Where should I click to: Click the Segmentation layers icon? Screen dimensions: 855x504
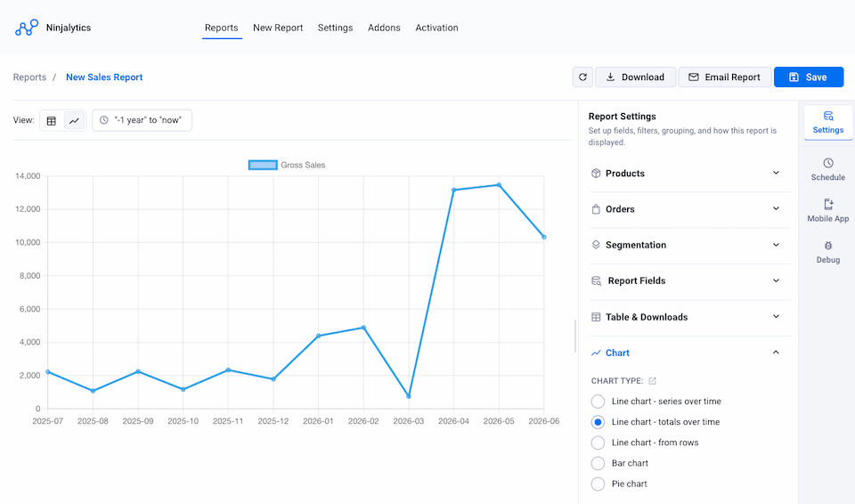pyautogui.click(x=596, y=245)
